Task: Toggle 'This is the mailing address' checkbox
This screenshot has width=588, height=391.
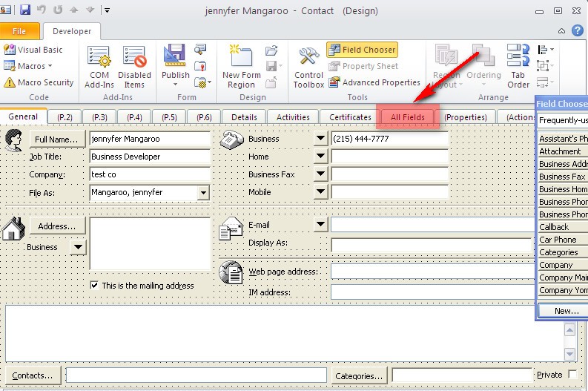Action: 94,285
